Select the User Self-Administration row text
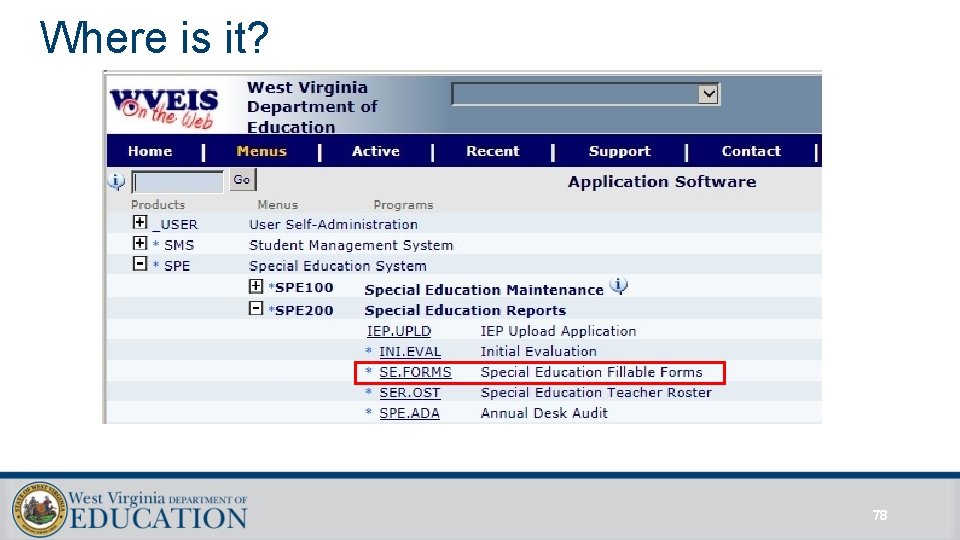Screen dimensions: 960x540 [x=333, y=225]
